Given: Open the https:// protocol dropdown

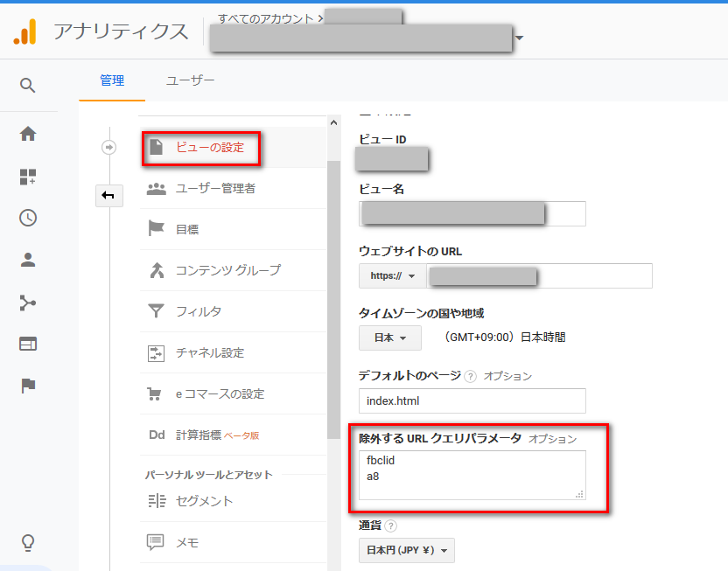Looking at the screenshot, I should coord(392,276).
